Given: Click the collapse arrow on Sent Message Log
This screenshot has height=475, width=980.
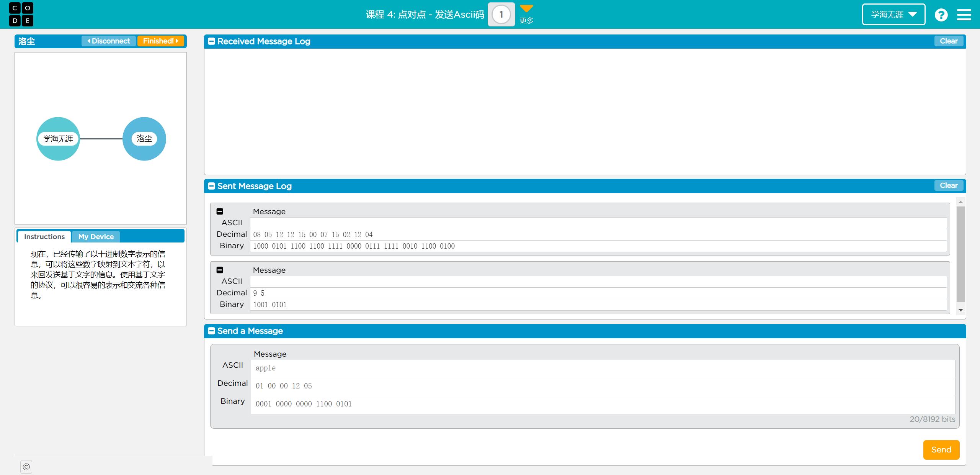Looking at the screenshot, I should (x=212, y=186).
